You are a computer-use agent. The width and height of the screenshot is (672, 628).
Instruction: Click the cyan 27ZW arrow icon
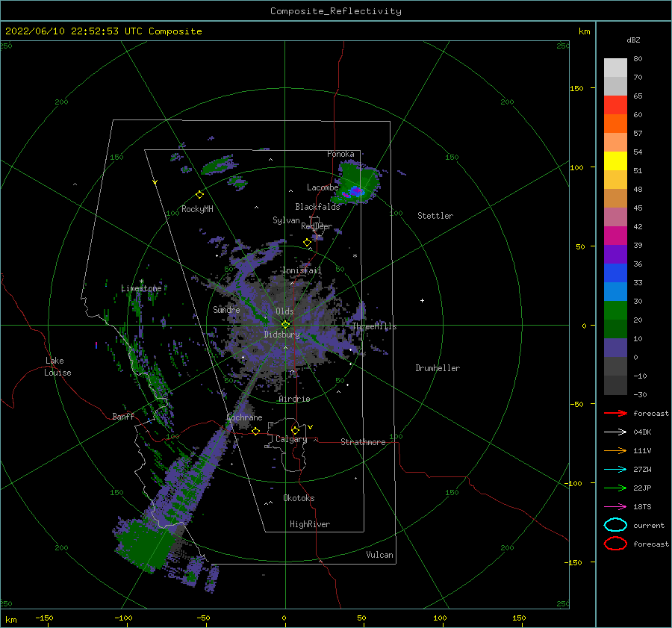coord(615,470)
